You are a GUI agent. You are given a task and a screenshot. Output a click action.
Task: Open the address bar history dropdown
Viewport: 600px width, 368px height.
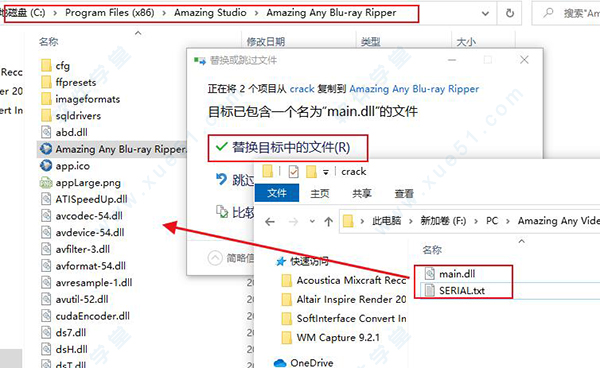[x=485, y=14]
